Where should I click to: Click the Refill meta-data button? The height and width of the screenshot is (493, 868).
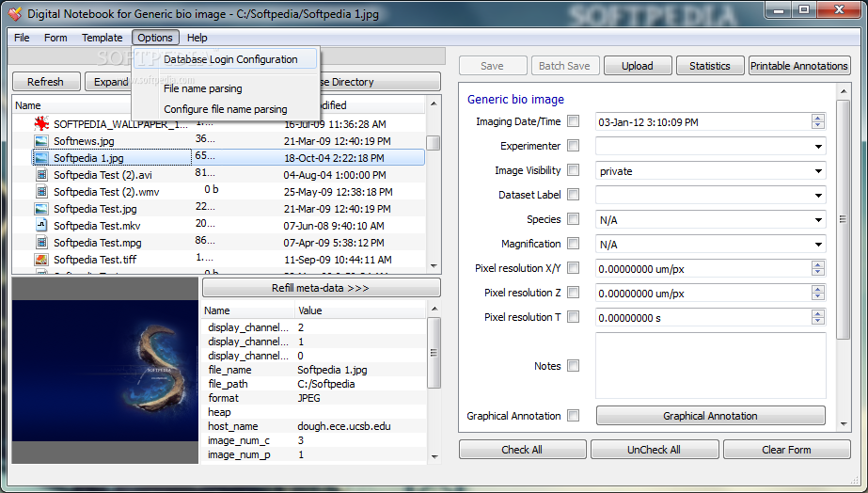tap(321, 288)
